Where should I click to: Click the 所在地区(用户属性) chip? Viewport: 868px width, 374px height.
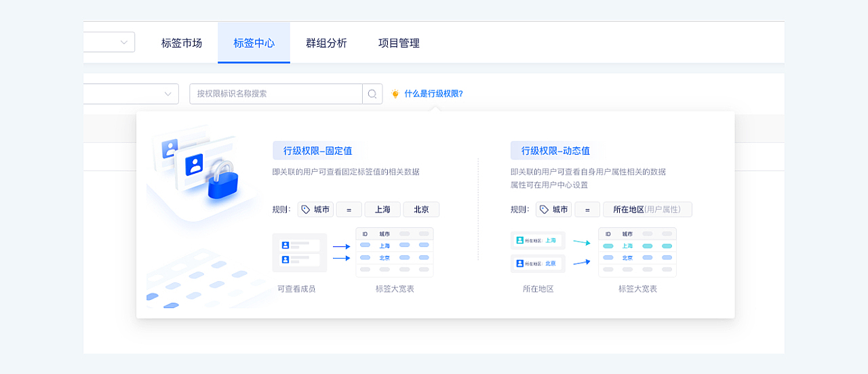point(648,210)
